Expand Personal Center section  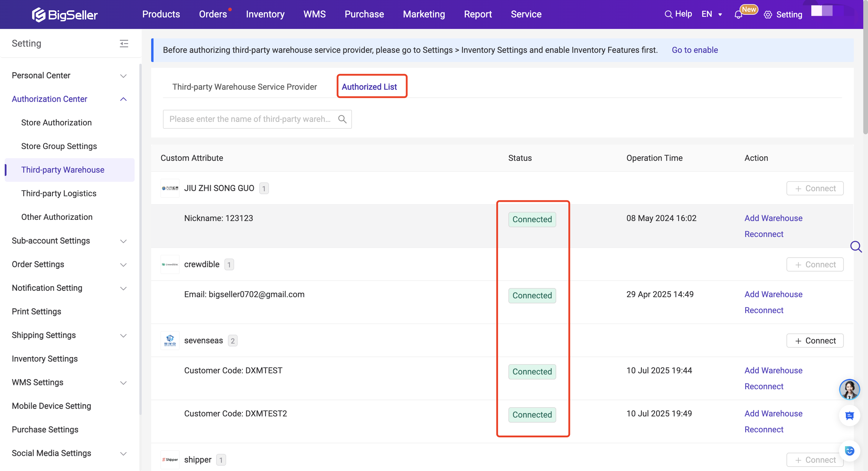coord(124,76)
